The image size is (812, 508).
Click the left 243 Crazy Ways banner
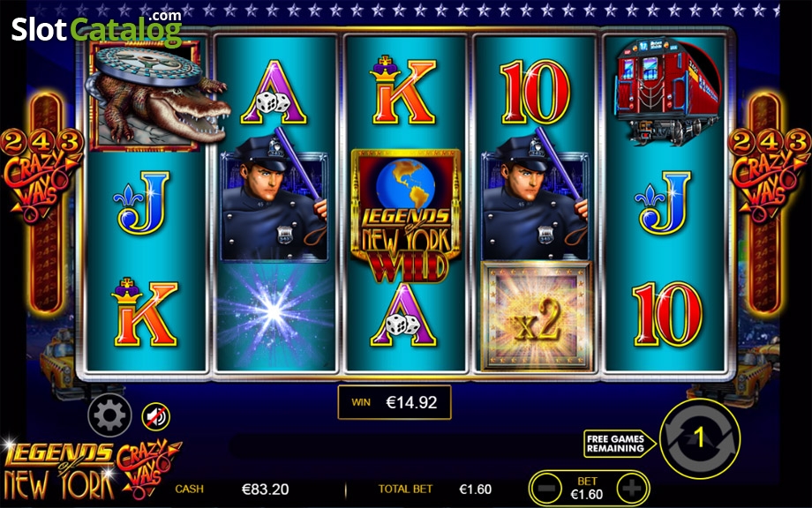[x=42, y=176]
